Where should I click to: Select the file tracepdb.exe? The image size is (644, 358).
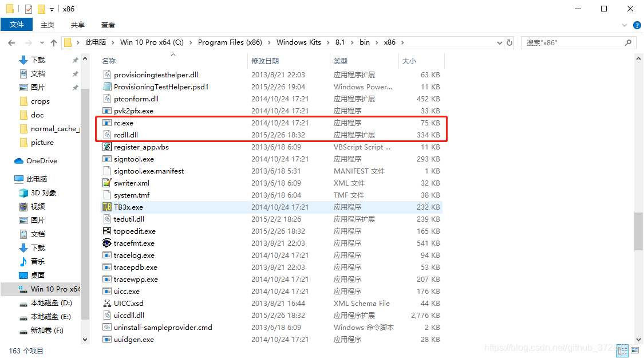[x=136, y=267]
